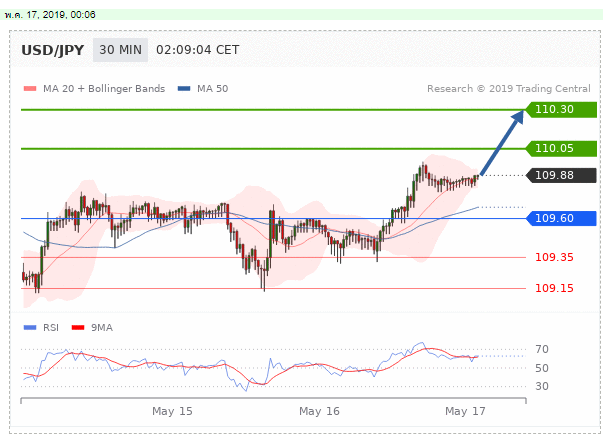
Task: Click the USD/JPY pair title
Action: coord(53,50)
